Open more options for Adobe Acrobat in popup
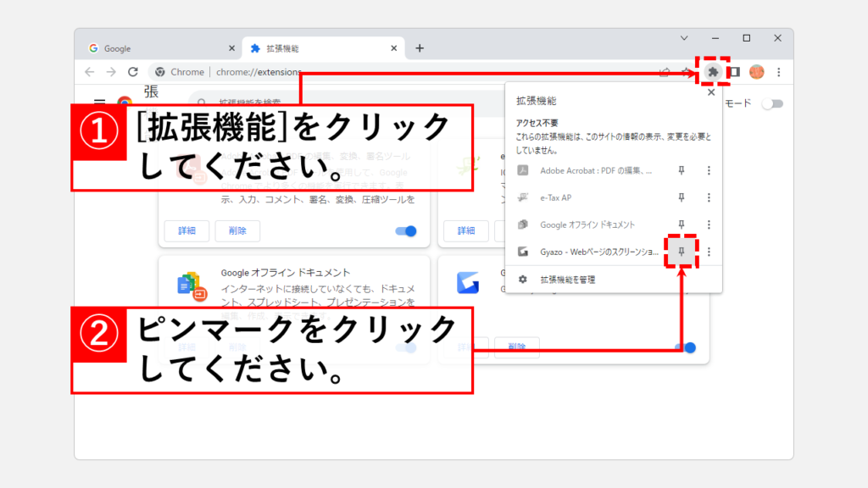The image size is (868, 488). pos(709,170)
